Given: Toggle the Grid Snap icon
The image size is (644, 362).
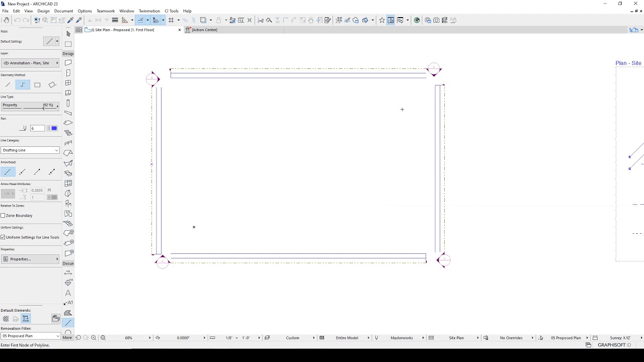Looking at the screenshot, I should pos(171,20).
